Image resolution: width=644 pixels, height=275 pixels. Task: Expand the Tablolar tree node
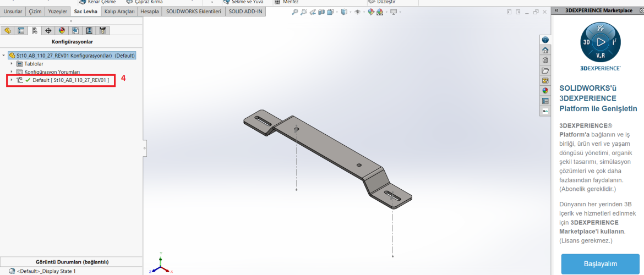pyautogui.click(x=11, y=64)
